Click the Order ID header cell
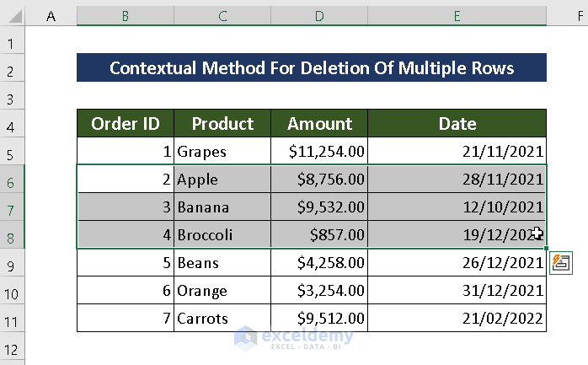This screenshot has height=365, width=588. point(125,123)
